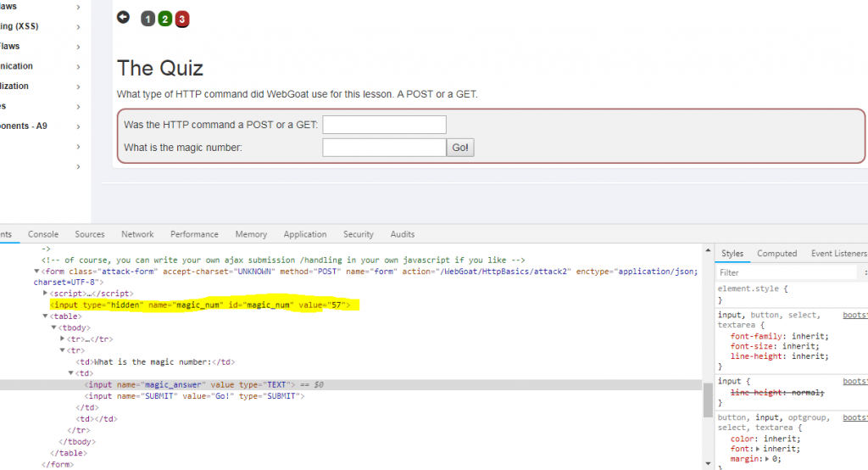The height and width of the screenshot is (470, 868).
Task: Switch to the Styles pane tab
Action: (x=732, y=254)
